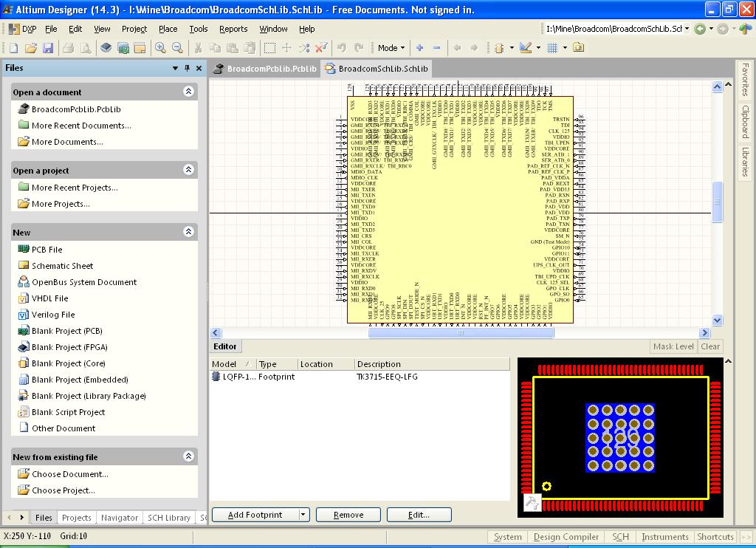The width and height of the screenshot is (756, 548).
Task: Click the grid settings icon
Action: click(552, 48)
